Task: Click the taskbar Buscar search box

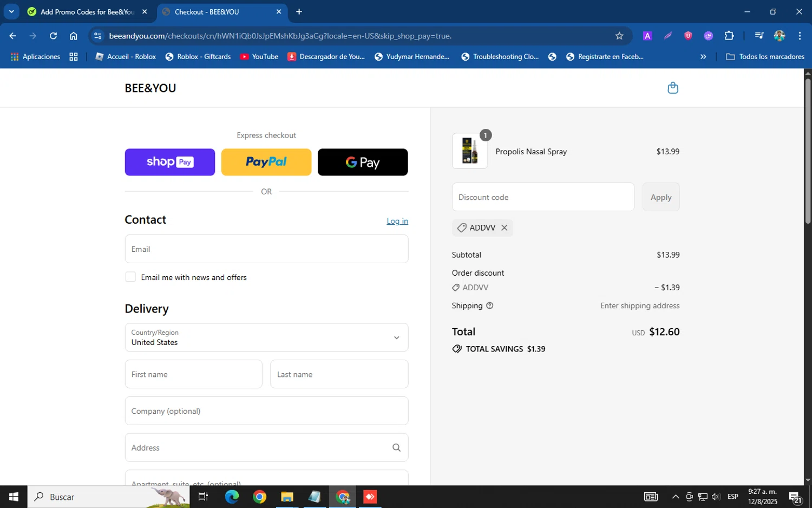Action: [108, 497]
